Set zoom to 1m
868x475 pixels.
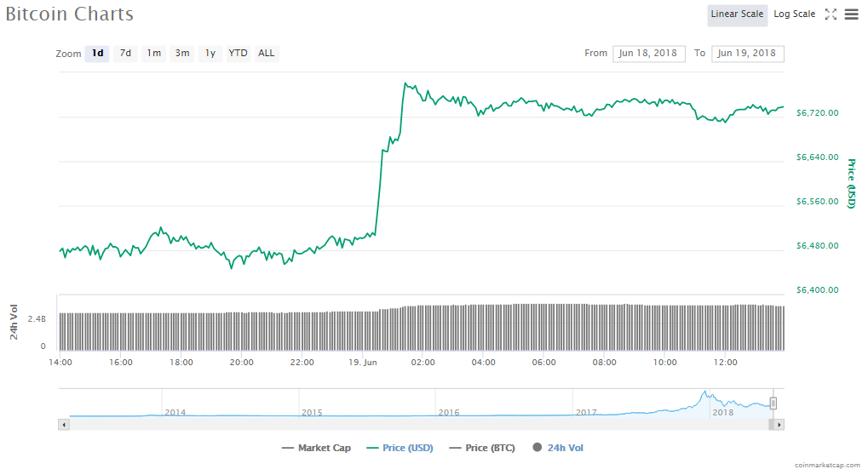pos(153,54)
